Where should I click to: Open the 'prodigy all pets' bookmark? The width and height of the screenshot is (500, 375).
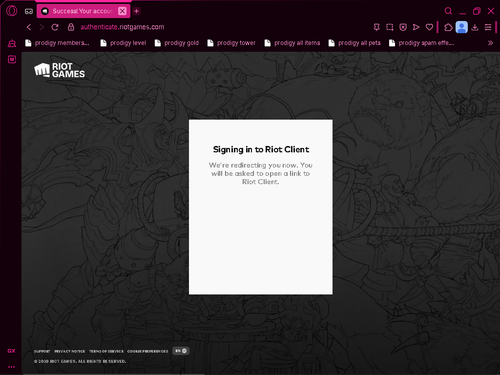point(354,43)
